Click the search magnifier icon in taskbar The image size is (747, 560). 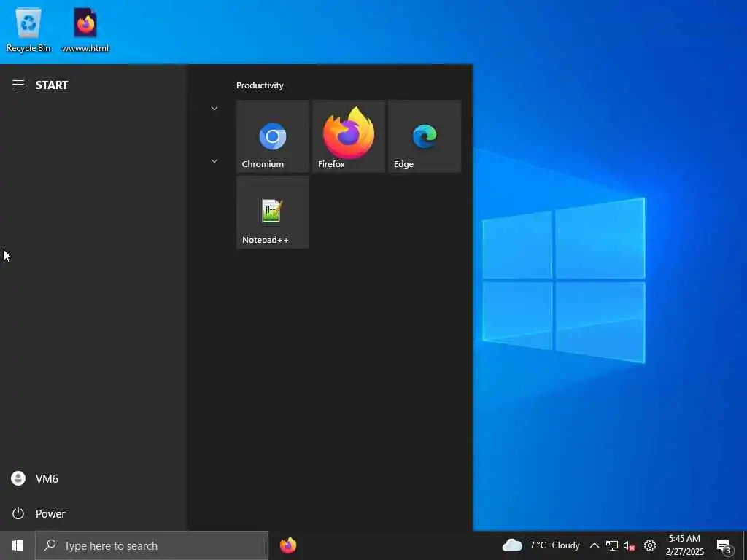click(50, 545)
